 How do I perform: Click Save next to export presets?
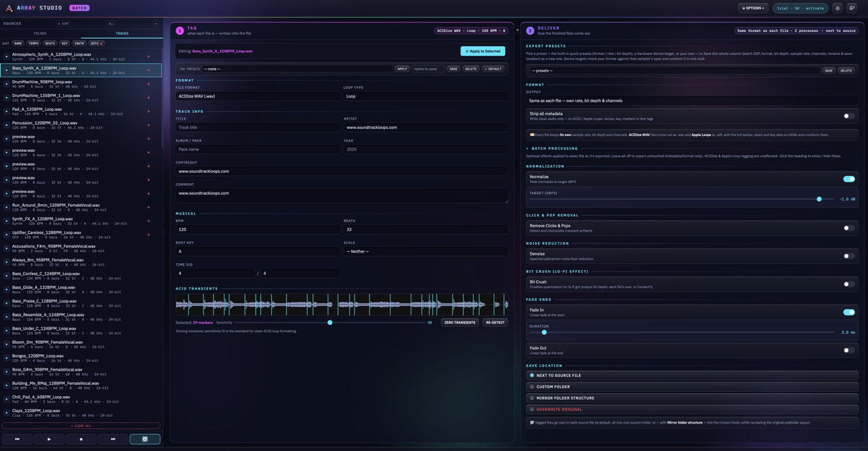829,71
